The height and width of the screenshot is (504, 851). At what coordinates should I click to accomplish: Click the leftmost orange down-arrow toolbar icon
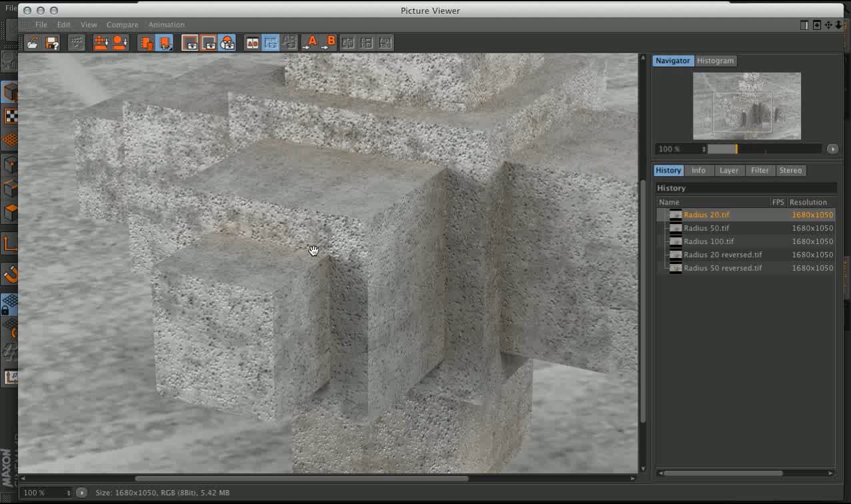click(101, 43)
